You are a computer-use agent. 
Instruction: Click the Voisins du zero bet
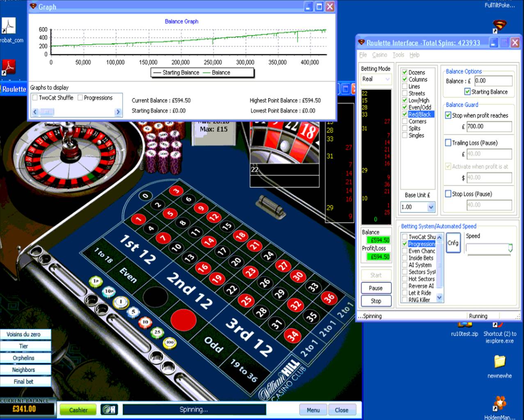[x=25, y=334]
